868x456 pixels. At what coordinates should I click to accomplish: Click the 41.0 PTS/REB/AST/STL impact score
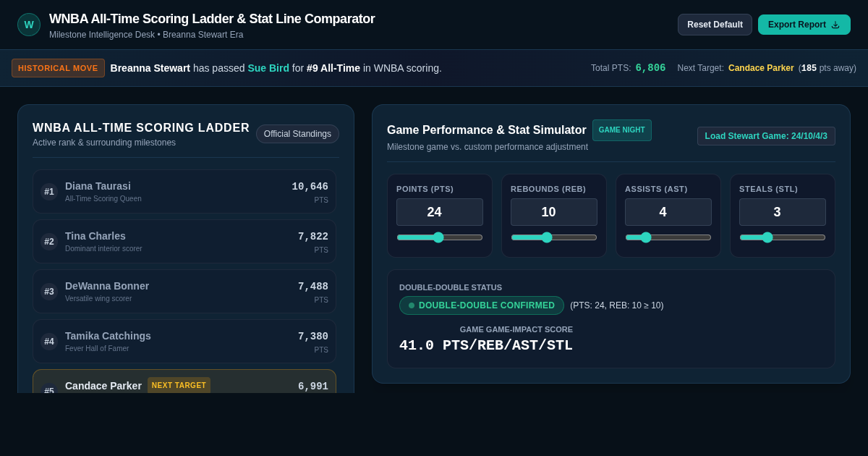(486, 345)
